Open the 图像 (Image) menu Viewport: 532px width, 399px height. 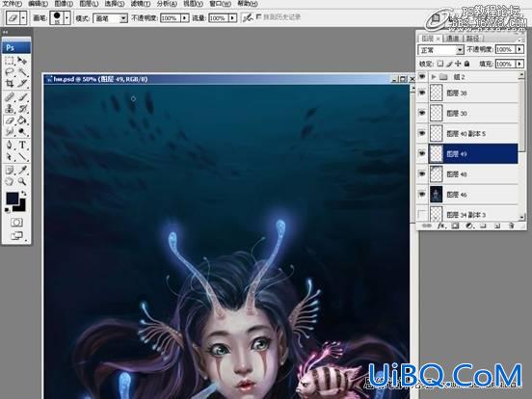coord(64,4)
